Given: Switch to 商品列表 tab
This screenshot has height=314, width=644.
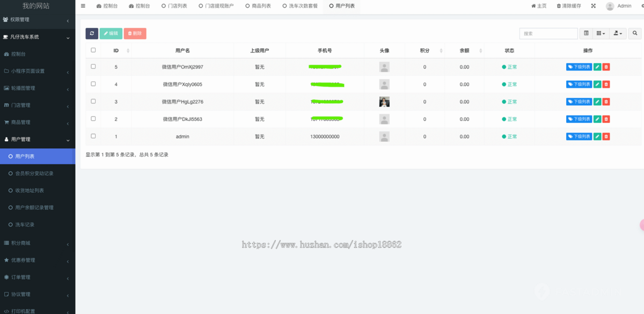Looking at the screenshot, I should pos(258,6).
